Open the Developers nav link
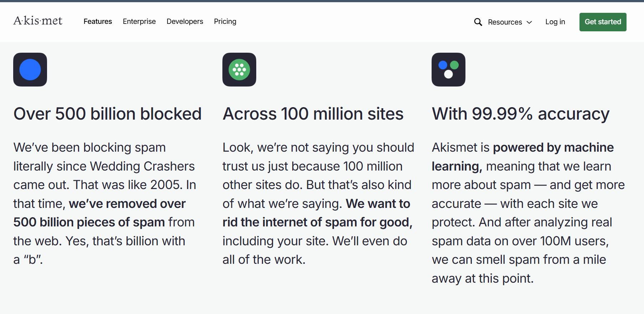Viewport: 644px width, 314px height. point(185,21)
